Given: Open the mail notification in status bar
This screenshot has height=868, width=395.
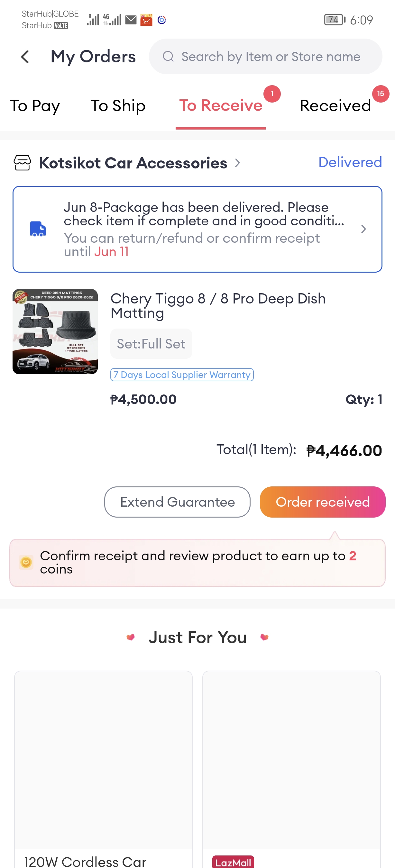Looking at the screenshot, I should tap(131, 20).
